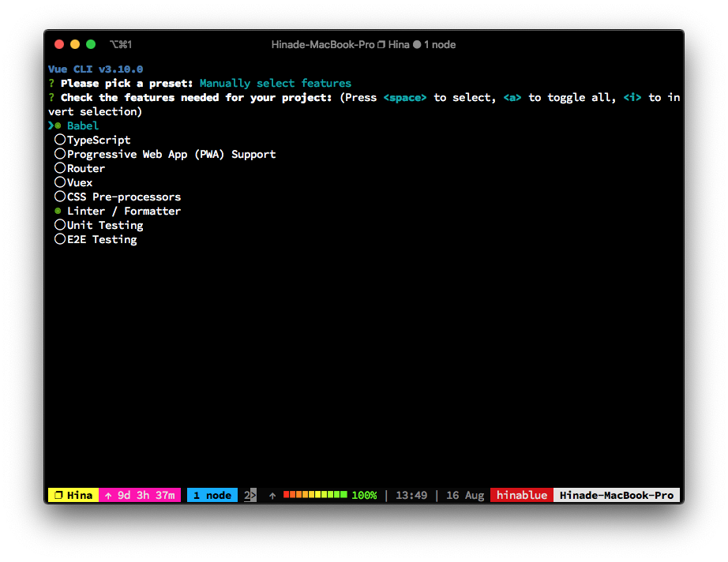The width and height of the screenshot is (728, 562).
Task: Click the 'Babel' label text
Action: coord(83,126)
